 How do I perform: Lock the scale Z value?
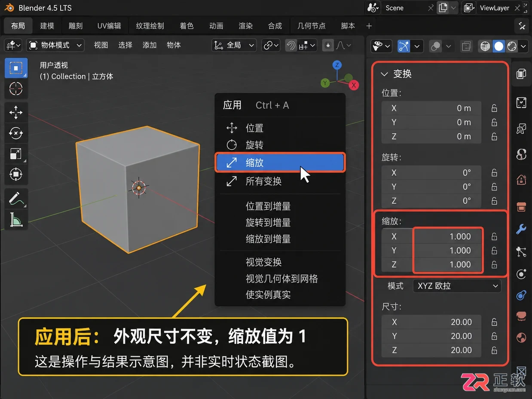[x=494, y=264]
